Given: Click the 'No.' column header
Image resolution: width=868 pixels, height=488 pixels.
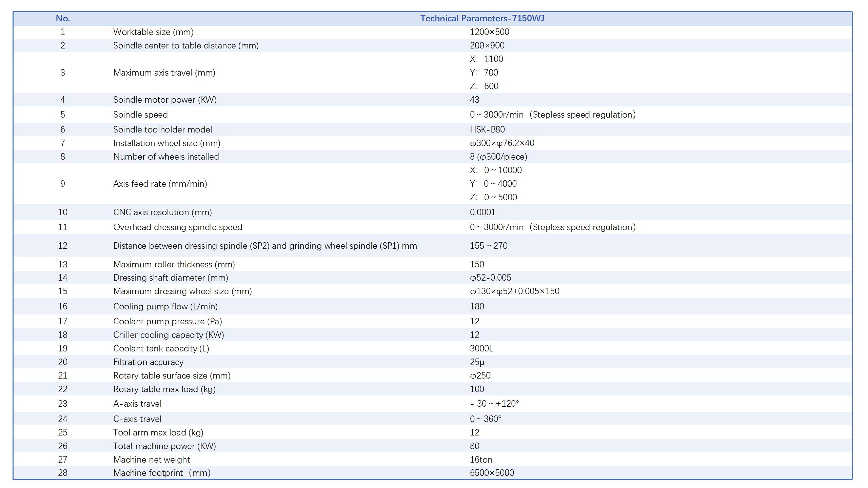Looking at the screenshot, I should [63, 18].
